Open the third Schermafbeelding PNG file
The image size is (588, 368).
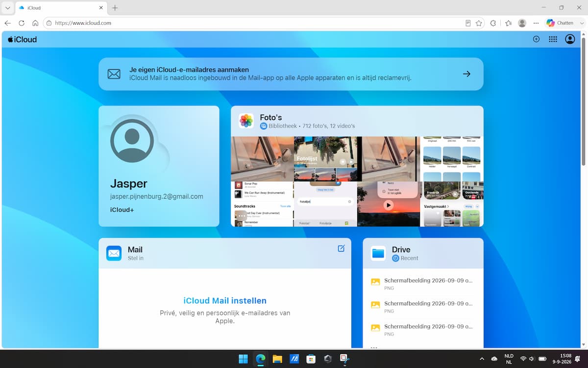[x=423, y=330]
